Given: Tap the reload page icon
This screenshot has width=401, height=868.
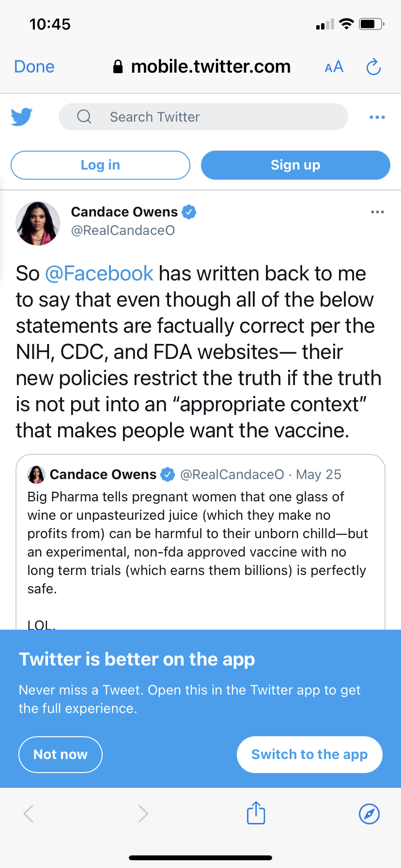Looking at the screenshot, I should pyautogui.click(x=373, y=67).
